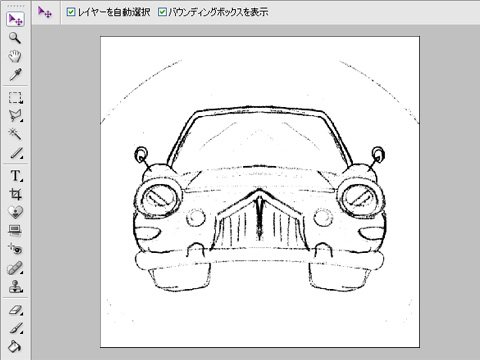480x360 pixels.
Task: Select the Eraser tool
Action: coord(15,310)
